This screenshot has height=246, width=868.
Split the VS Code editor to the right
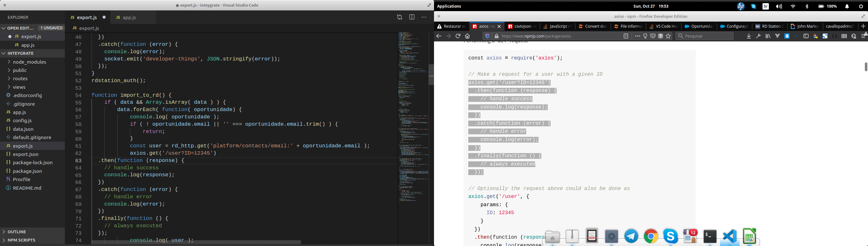(412, 17)
